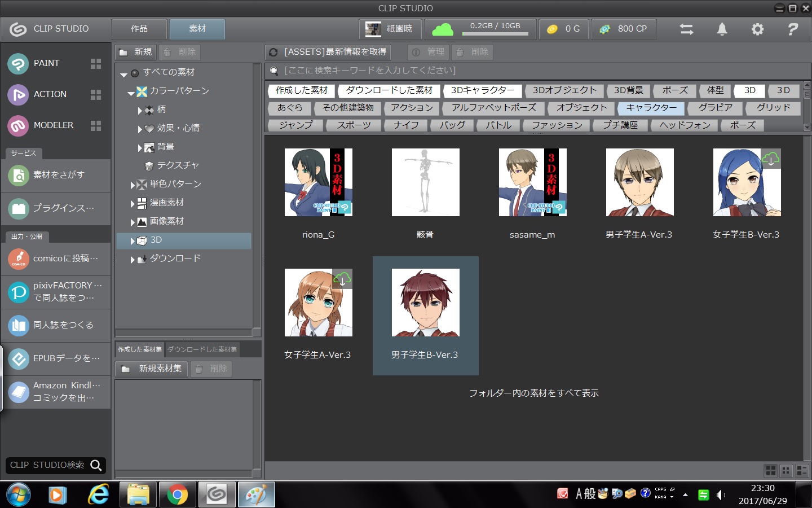Open the プラグインス plugin store icon
Screen dimensions: 812x508
point(19,208)
